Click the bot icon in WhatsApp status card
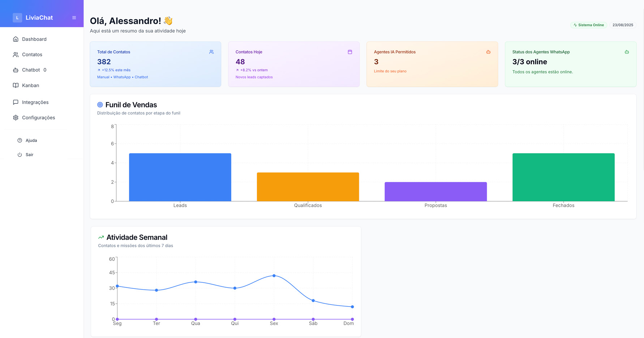Viewport: 644px width, 338px height. click(627, 52)
